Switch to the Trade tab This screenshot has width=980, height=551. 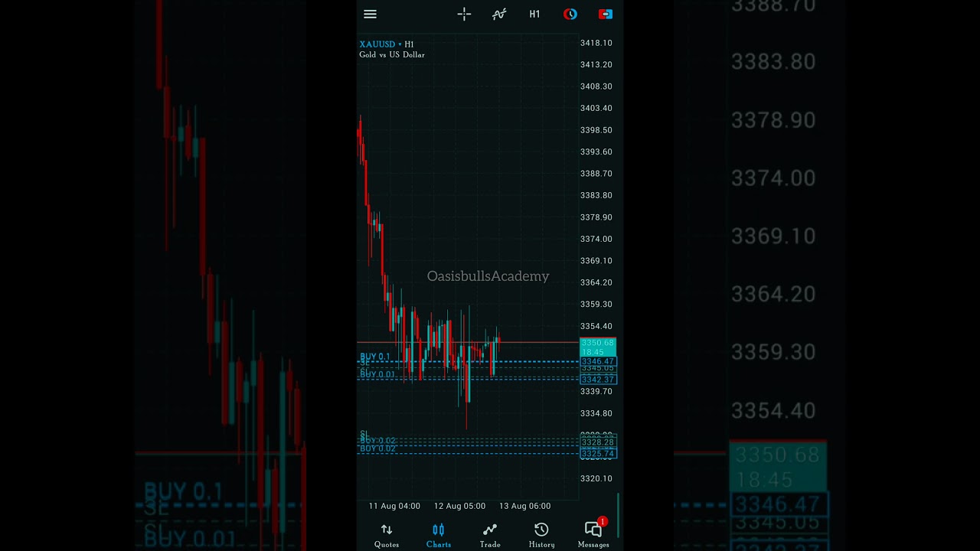coord(490,536)
